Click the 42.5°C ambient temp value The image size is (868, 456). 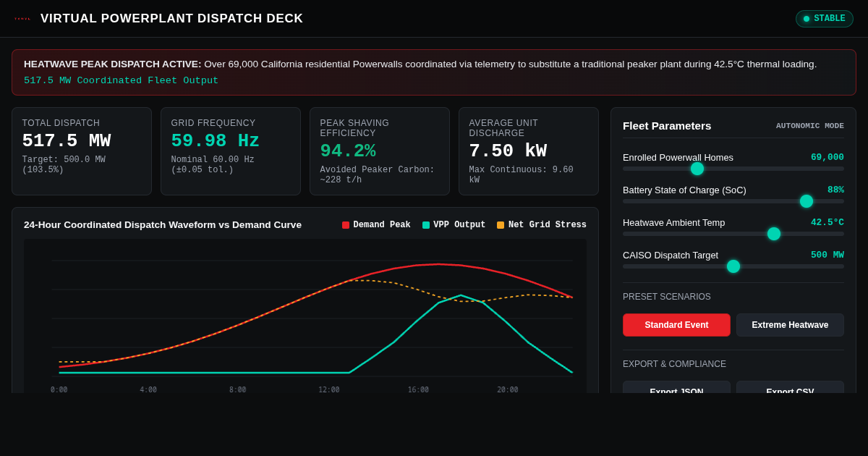(827, 222)
